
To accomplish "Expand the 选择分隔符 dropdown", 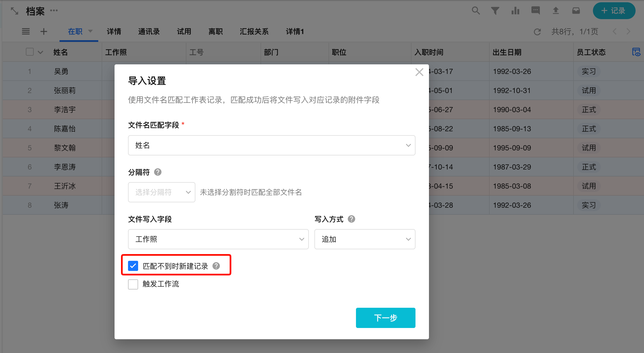I will pos(161,192).
